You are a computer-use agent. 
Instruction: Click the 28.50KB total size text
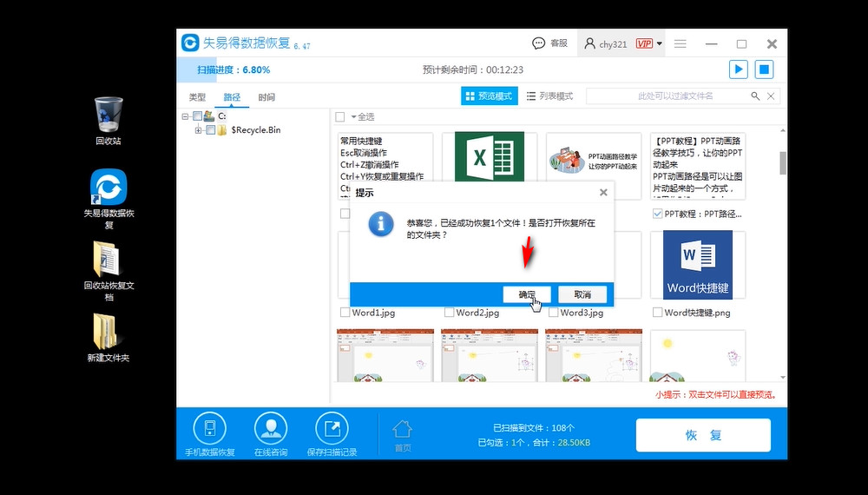(574, 442)
